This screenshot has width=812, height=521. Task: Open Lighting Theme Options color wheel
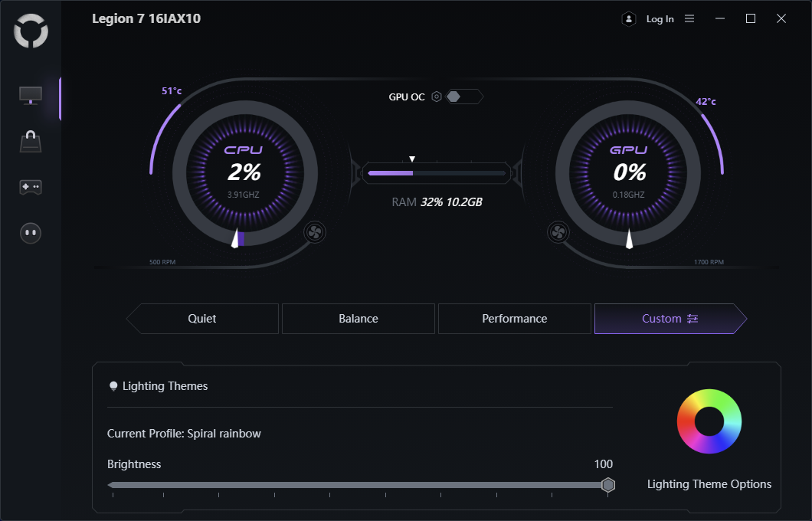click(x=709, y=421)
